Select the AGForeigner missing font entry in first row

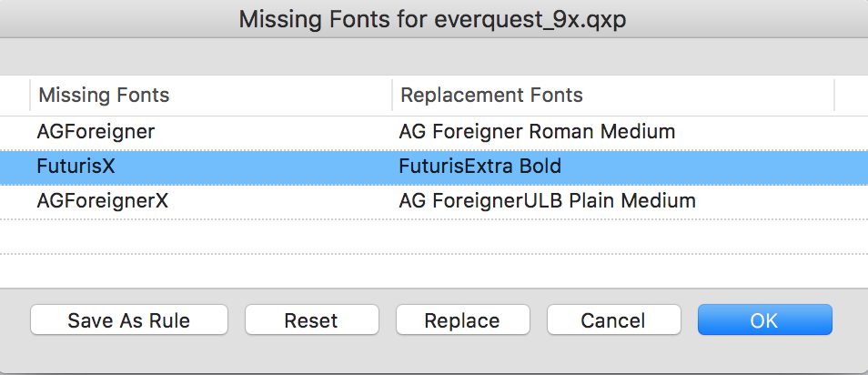click(x=96, y=132)
